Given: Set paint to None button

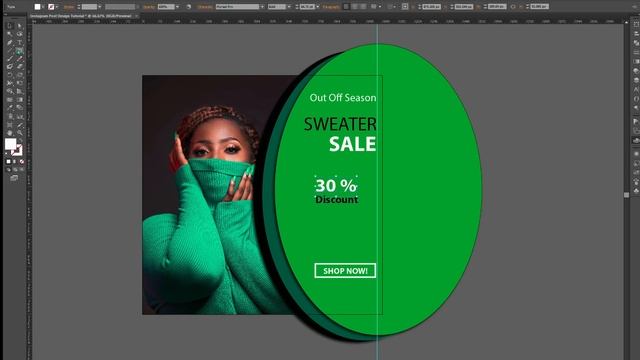Looking at the screenshot, I should (22, 162).
